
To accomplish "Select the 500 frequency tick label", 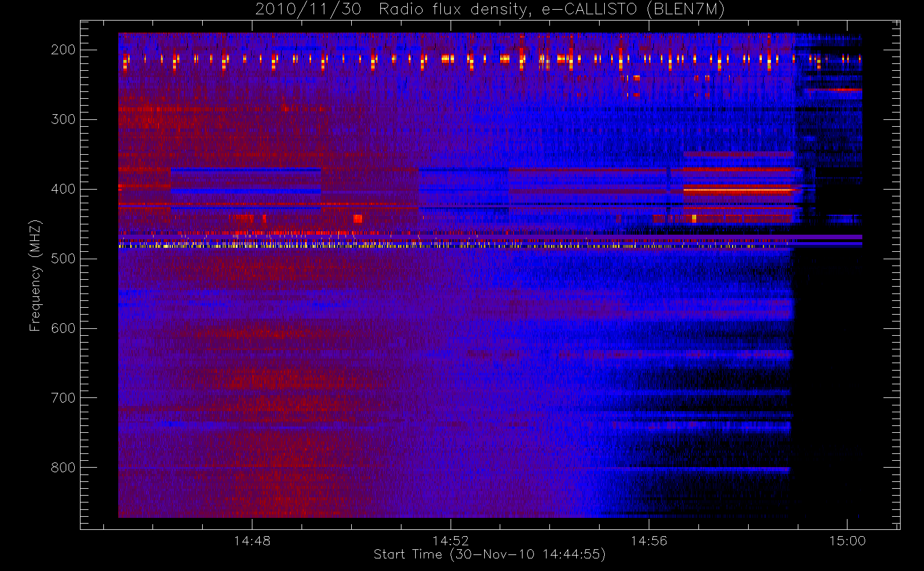I will 63,259.
